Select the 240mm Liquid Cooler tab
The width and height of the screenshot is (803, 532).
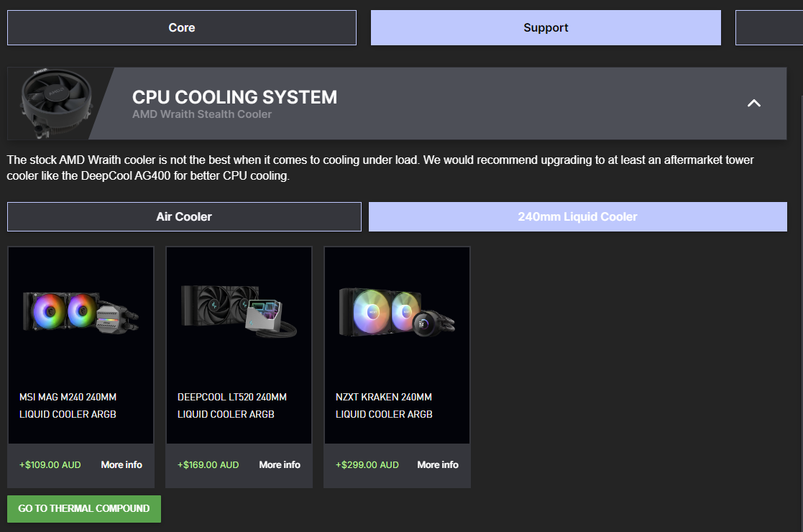tap(578, 216)
